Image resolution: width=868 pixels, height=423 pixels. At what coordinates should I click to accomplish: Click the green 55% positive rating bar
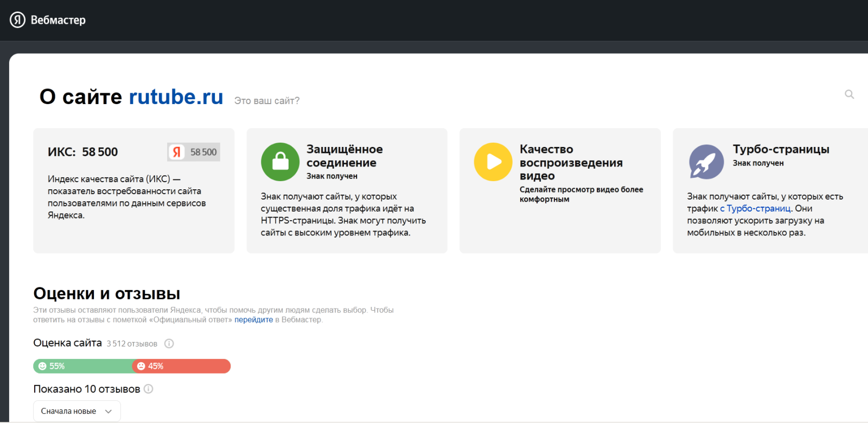pos(81,366)
